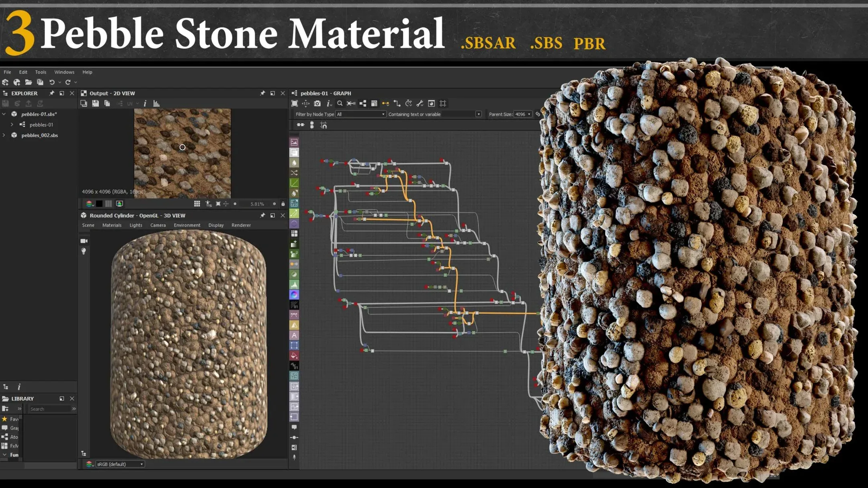Click the Transform 2D node icon in palette

[x=294, y=345]
